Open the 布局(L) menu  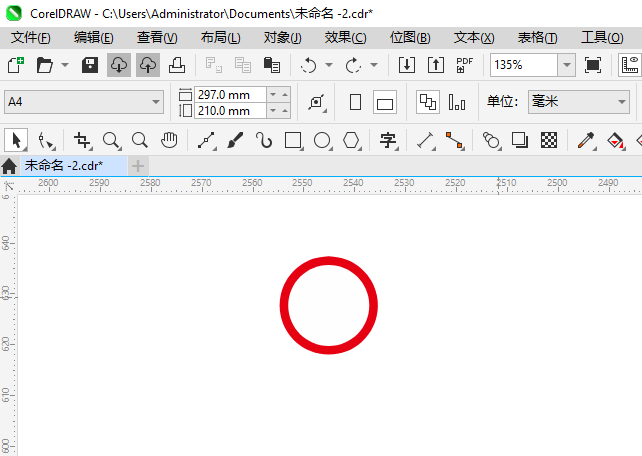click(x=220, y=38)
